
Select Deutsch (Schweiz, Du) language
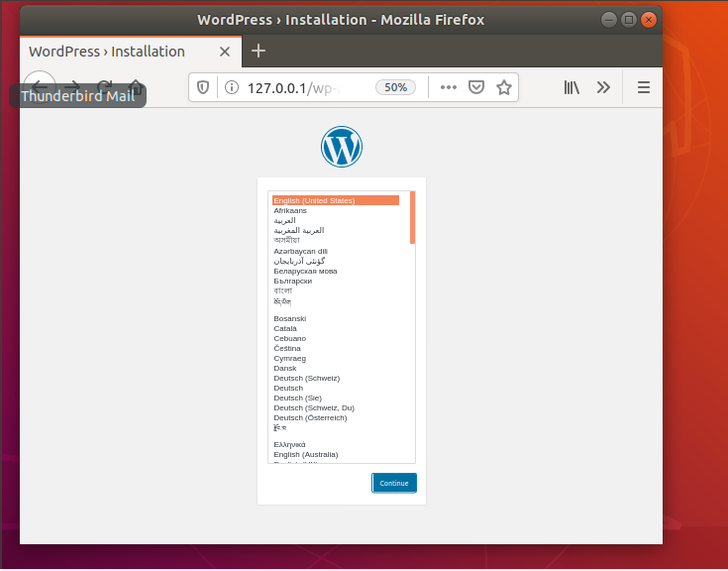[336, 407]
